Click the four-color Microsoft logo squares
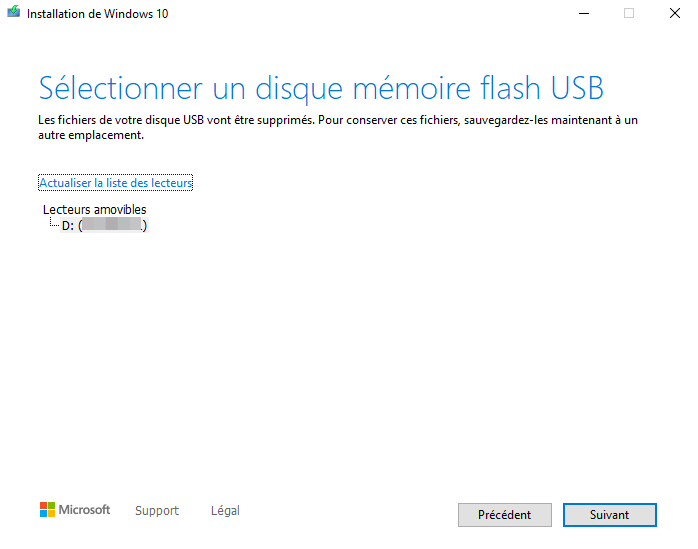The image size is (698, 549). click(47, 510)
